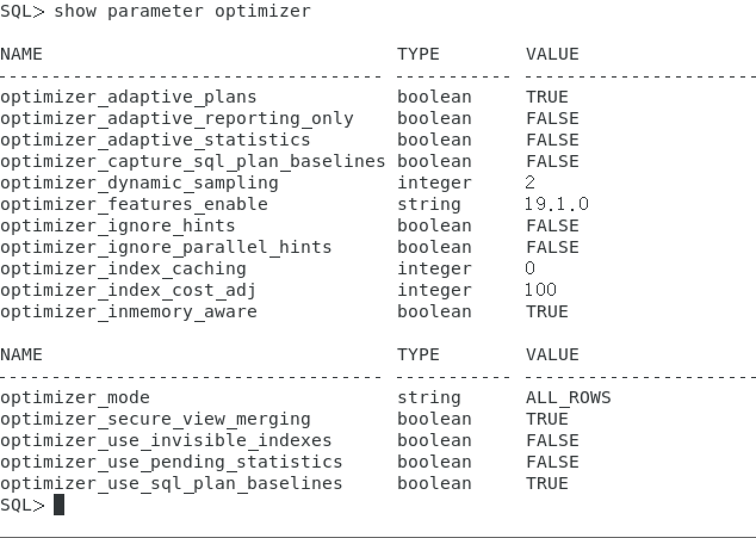Screen dimensions: 756x538
Task: Click the ALL_ROWS value
Action: pos(568,398)
